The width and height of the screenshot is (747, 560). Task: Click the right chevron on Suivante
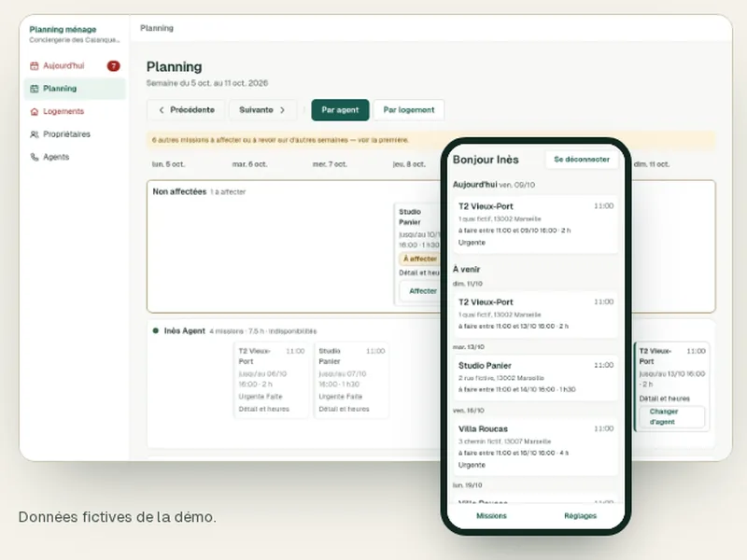tap(283, 110)
